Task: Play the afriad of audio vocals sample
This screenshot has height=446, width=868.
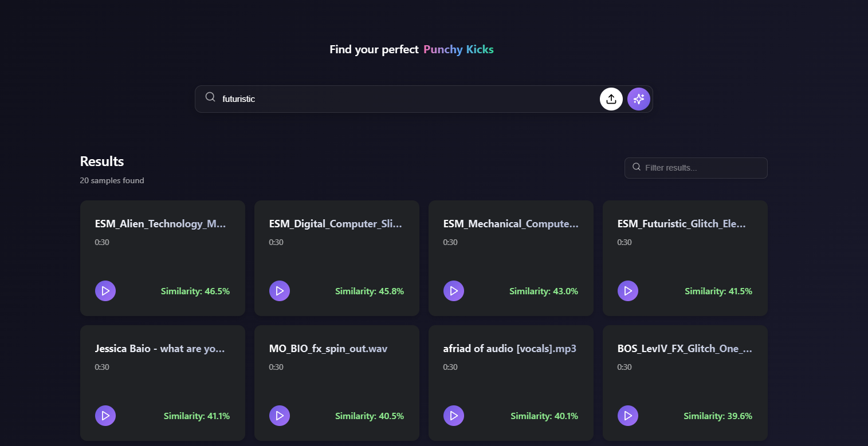Action: (454, 416)
